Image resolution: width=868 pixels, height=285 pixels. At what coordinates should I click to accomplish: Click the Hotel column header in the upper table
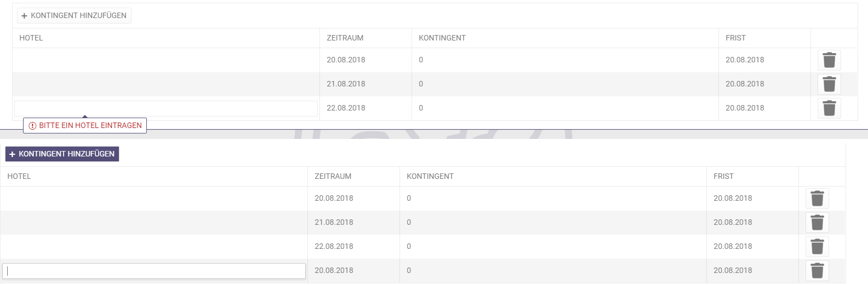coord(31,38)
